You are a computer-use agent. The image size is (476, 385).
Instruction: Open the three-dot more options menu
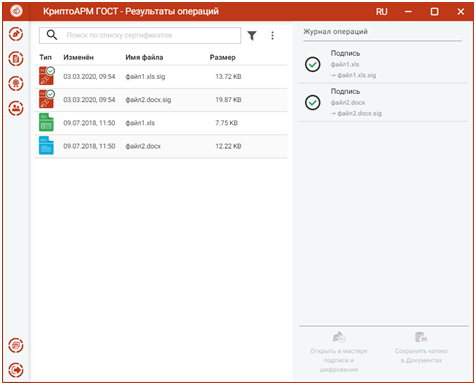tap(272, 35)
